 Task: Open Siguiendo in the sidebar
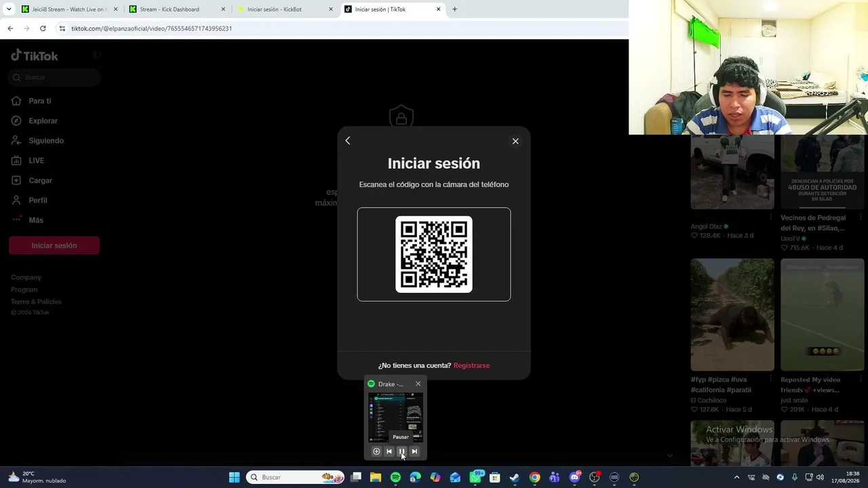(37, 140)
